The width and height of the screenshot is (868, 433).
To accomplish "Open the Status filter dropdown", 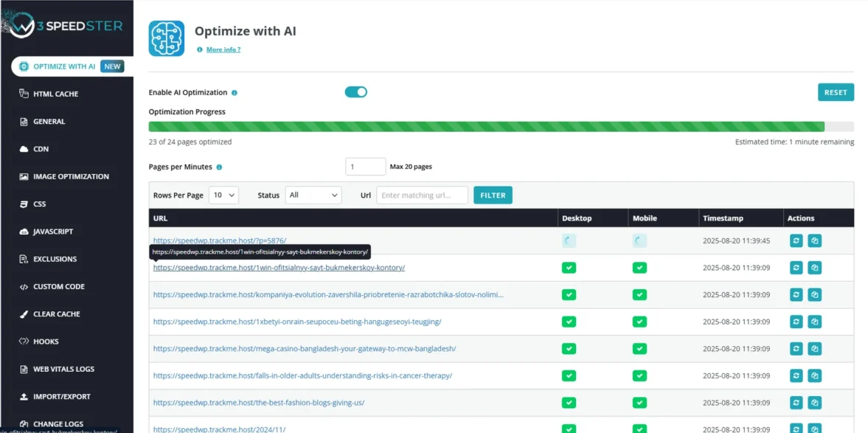I will point(313,195).
